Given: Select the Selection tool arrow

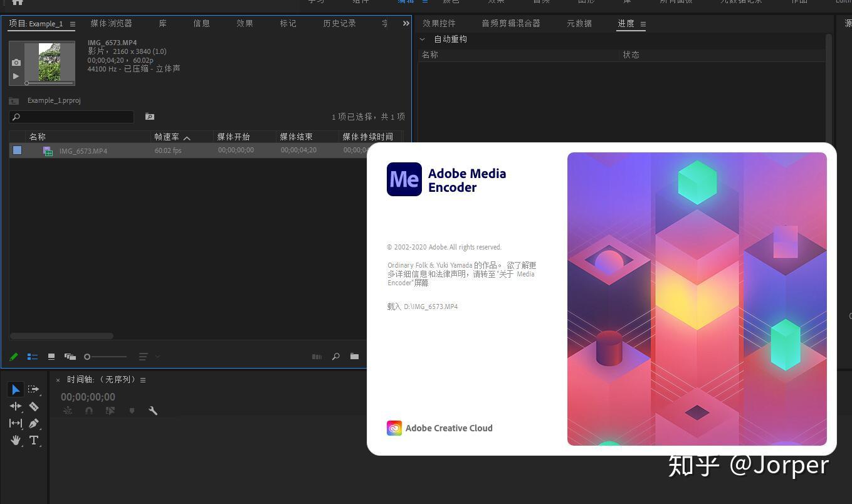Looking at the screenshot, I should (16, 389).
